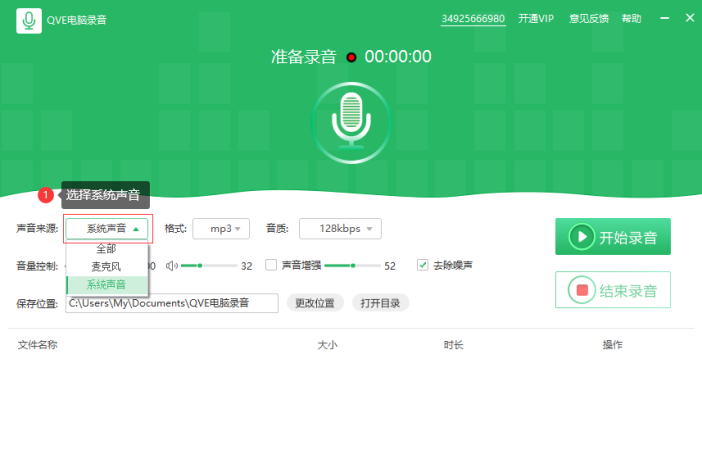Enable the 声音增强 checkbox
This screenshot has height=450, width=702.
pyautogui.click(x=271, y=265)
